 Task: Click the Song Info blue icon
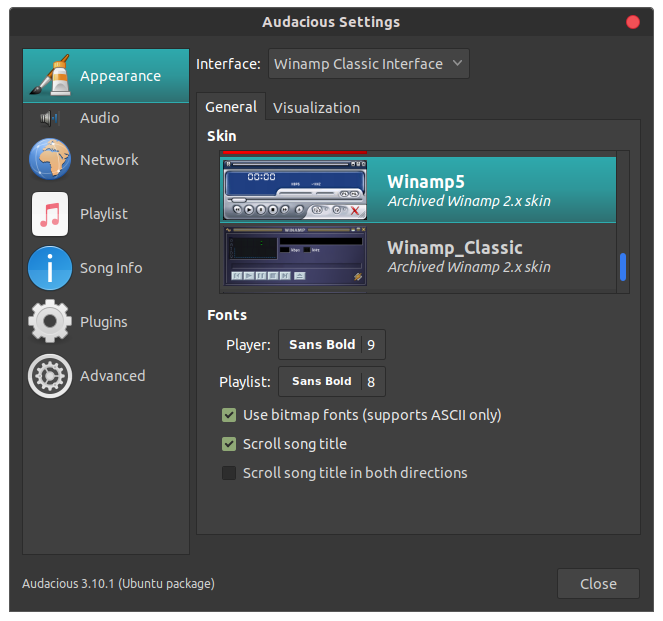click(50, 268)
